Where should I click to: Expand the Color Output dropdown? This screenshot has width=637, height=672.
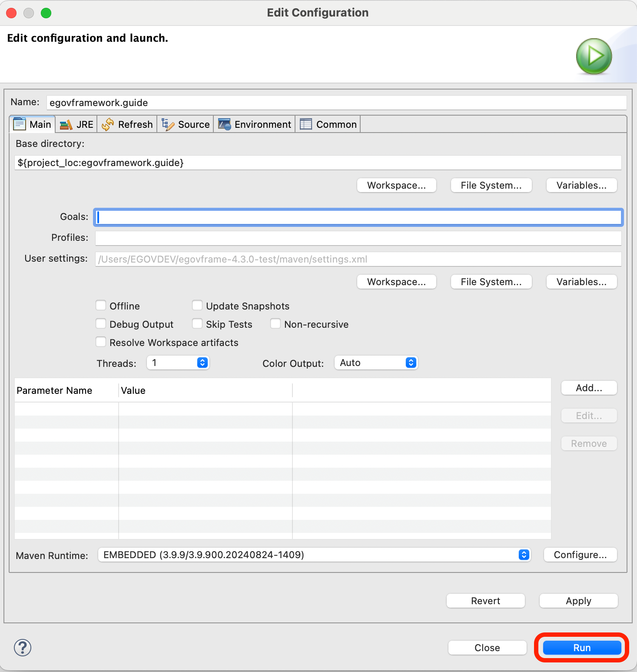pos(376,363)
